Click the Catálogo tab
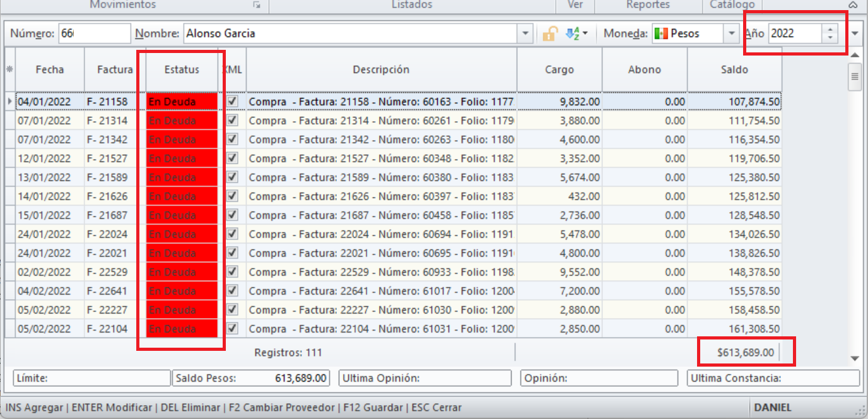Image resolution: width=868 pixels, height=419 pixels. (732, 5)
